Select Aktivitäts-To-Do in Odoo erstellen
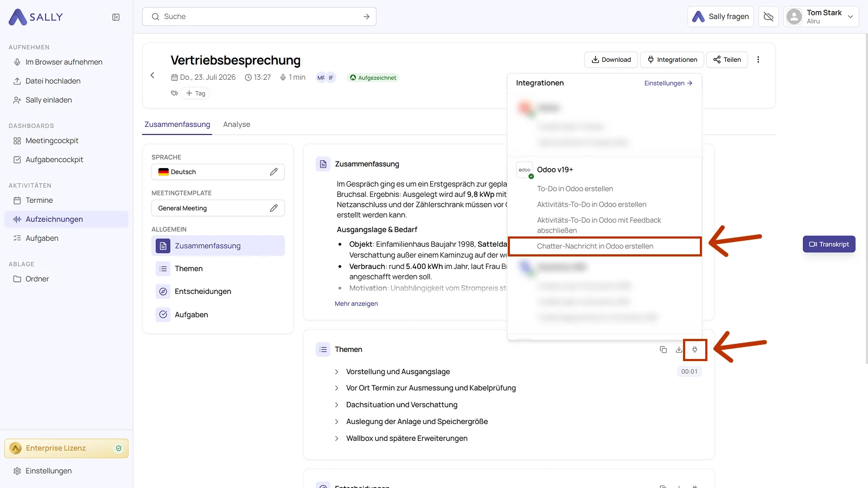 pyautogui.click(x=592, y=204)
